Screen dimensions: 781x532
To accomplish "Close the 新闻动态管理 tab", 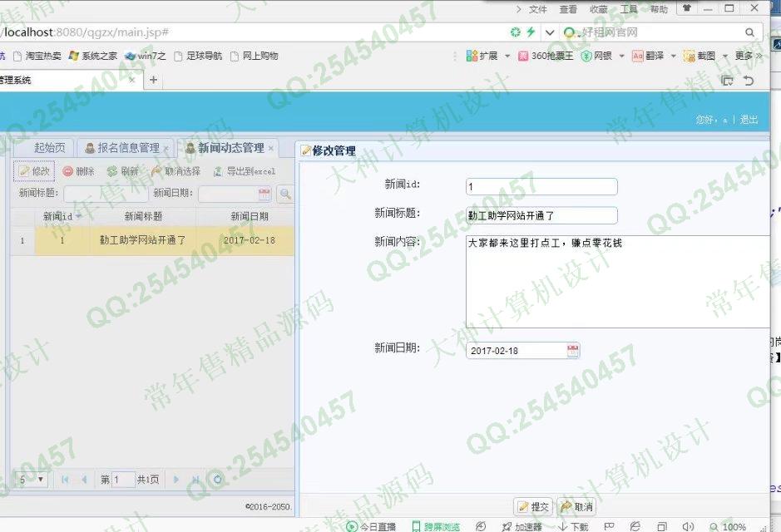I will tap(270, 148).
